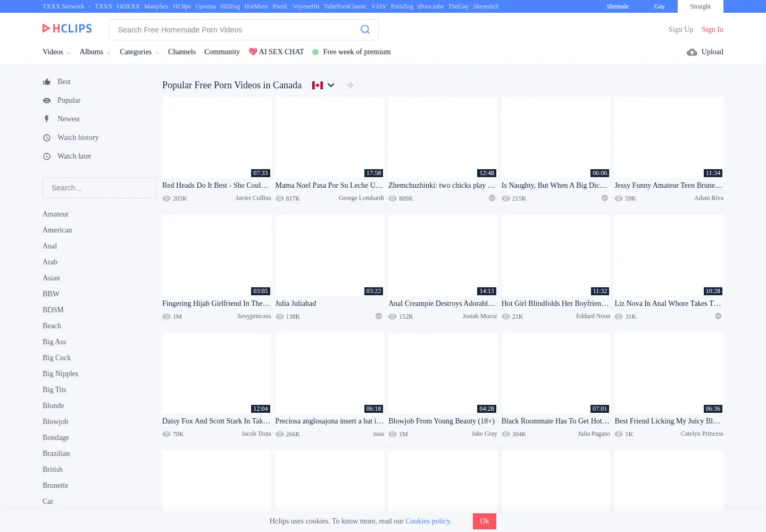The image size is (766, 532).
Task: Click the verified checkmark on Julia Juliabad card
Action: tap(379, 316)
